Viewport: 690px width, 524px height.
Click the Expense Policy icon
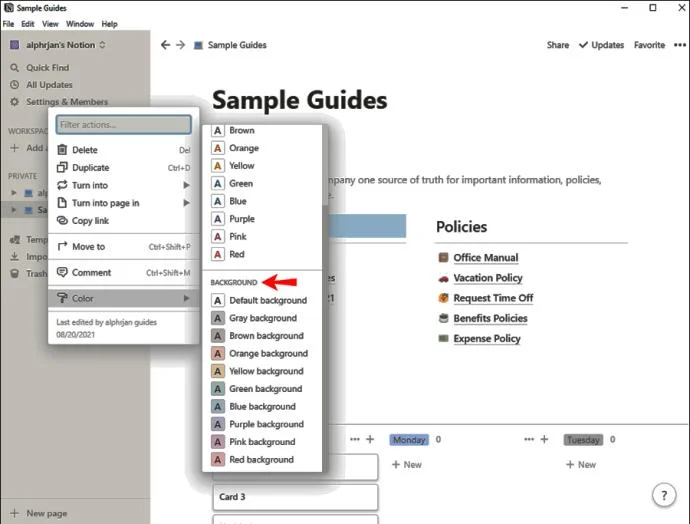coord(444,338)
